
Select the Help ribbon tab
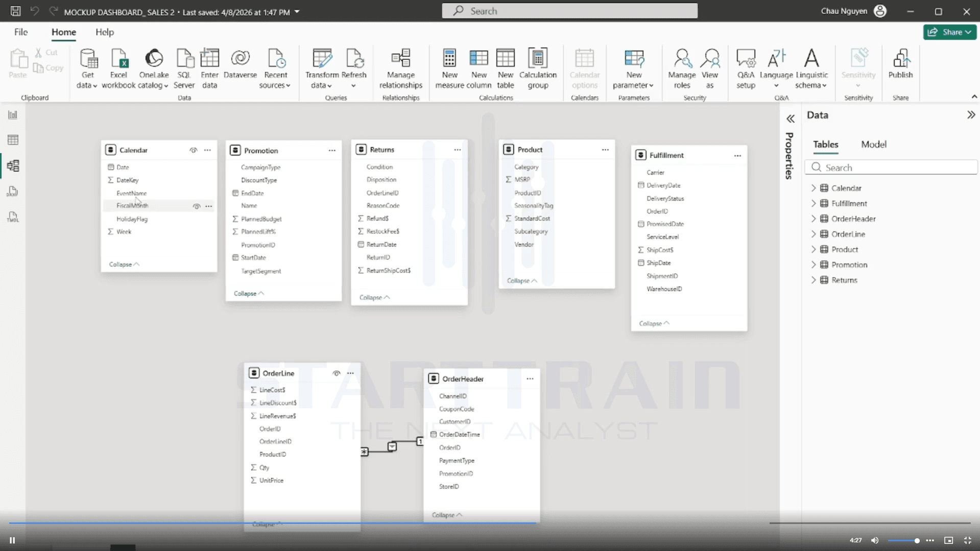105,32
